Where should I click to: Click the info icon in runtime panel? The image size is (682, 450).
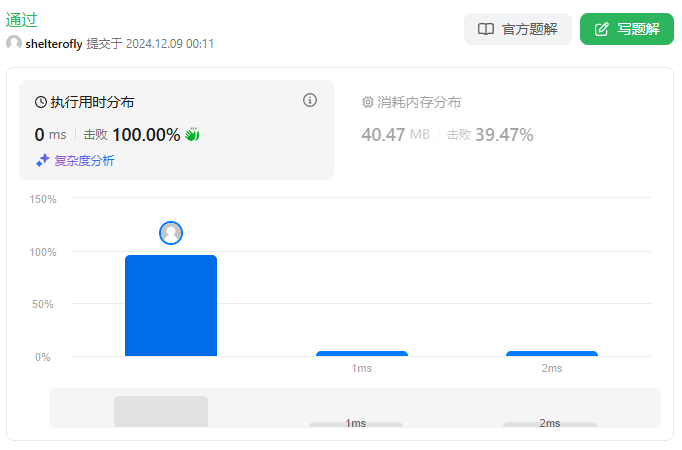310,100
